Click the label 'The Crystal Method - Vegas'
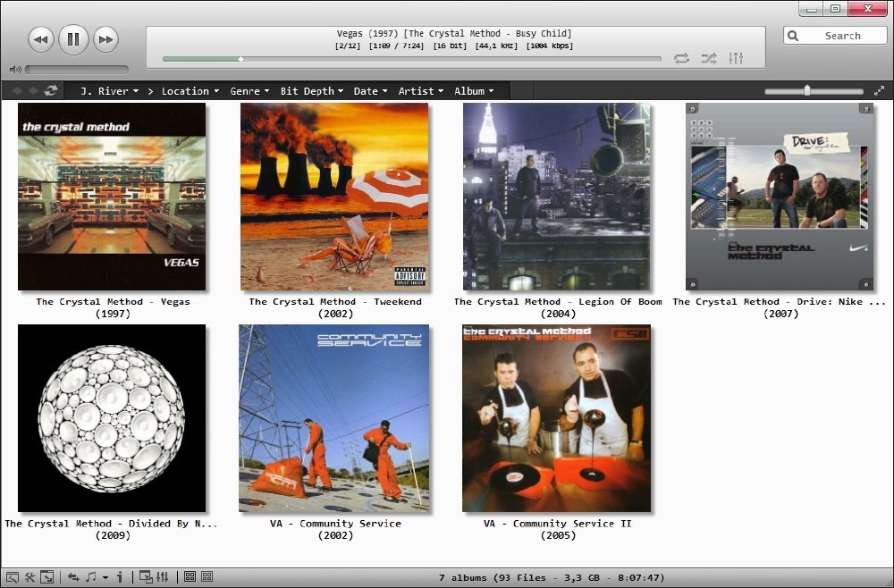The width and height of the screenshot is (894, 588). coord(113,301)
